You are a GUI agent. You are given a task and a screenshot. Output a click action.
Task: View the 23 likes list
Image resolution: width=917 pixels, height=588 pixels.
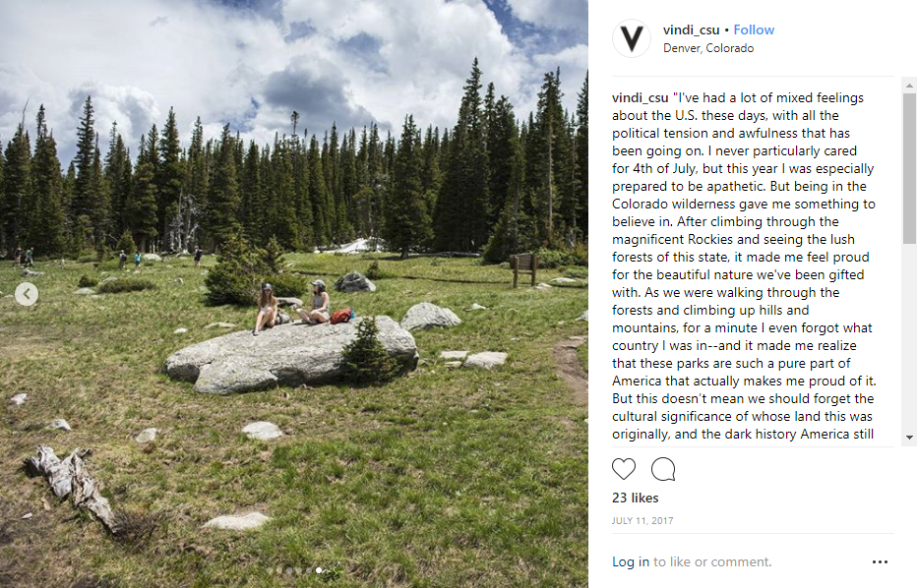tap(635, 499)
